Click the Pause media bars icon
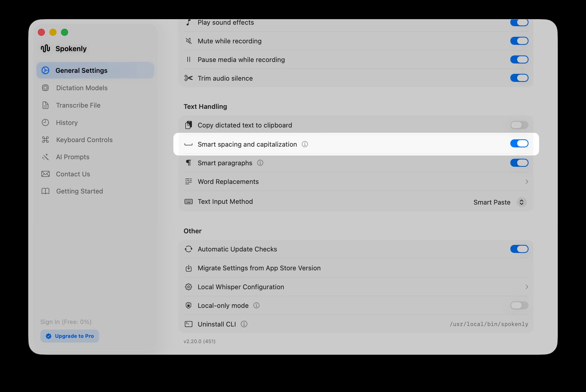586x392 pixels. click(x=189, y=59)
